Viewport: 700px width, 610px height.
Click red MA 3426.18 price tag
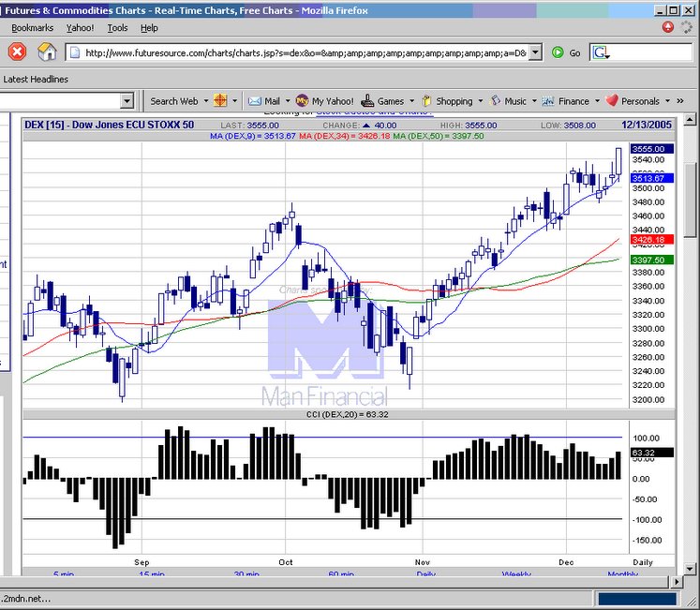pyautogui.click(x=652, y=240)
